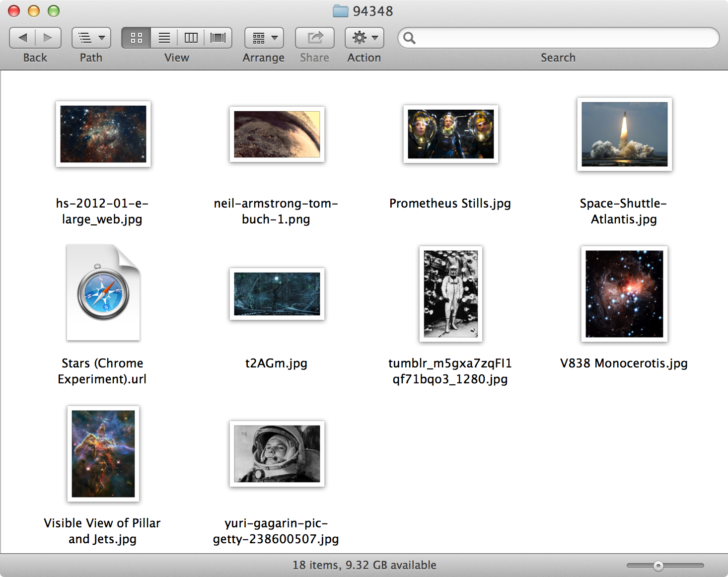Screen dimensions: 728x577
Task: Open the Path dropdown button
Action: click(x=91, y=38)
